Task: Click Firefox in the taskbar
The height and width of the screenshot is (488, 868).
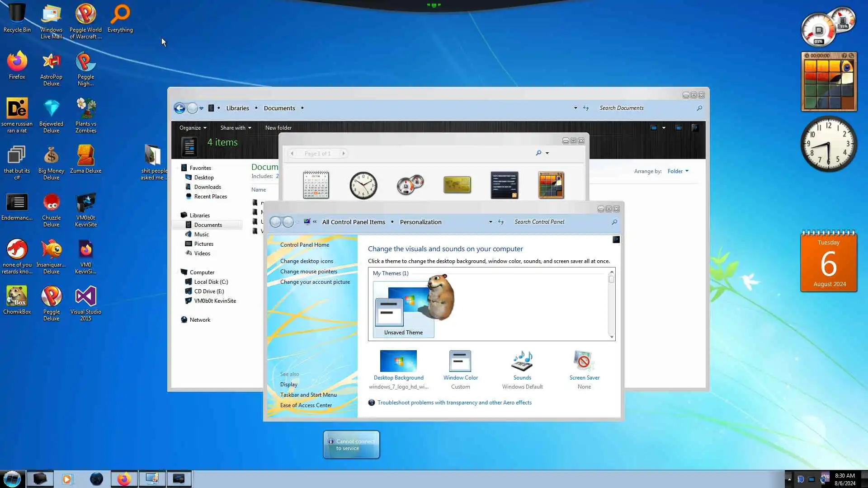Action: tap(124, 479)
